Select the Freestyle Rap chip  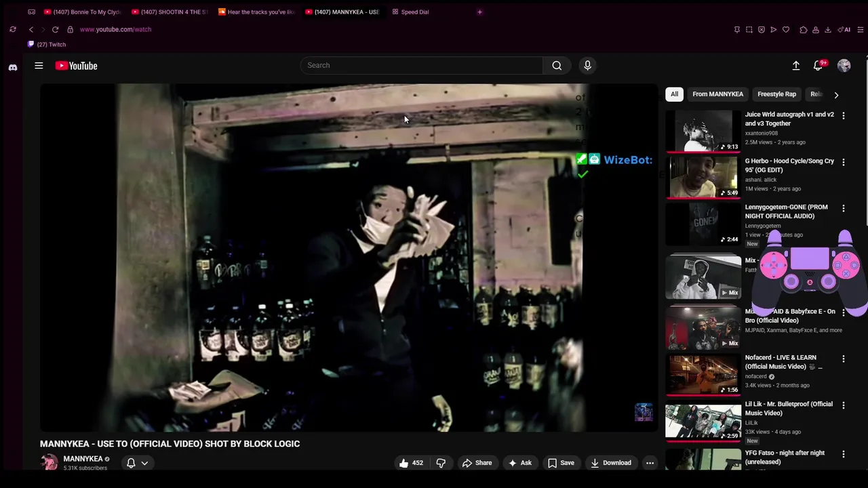tap(776, 94)
